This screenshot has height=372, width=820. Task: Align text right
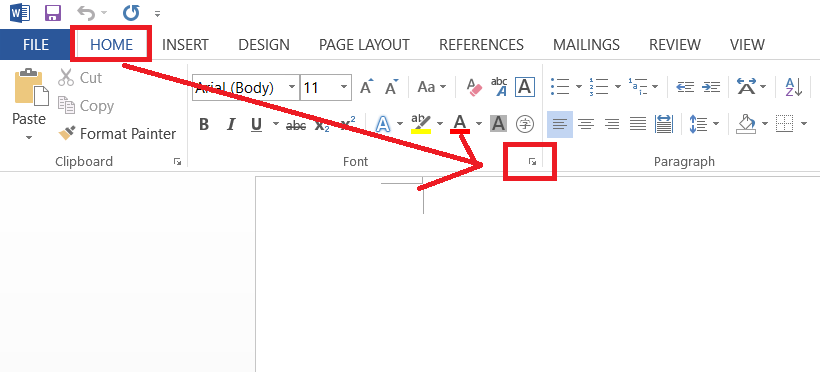point(611,125)
